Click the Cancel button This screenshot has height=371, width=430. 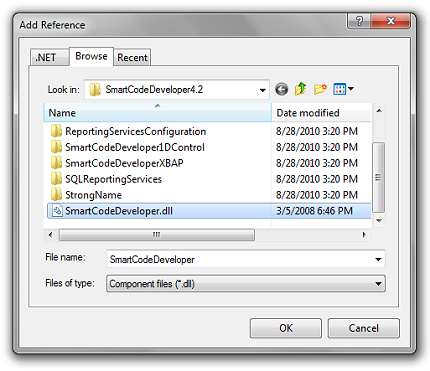[x=363, y=328]
